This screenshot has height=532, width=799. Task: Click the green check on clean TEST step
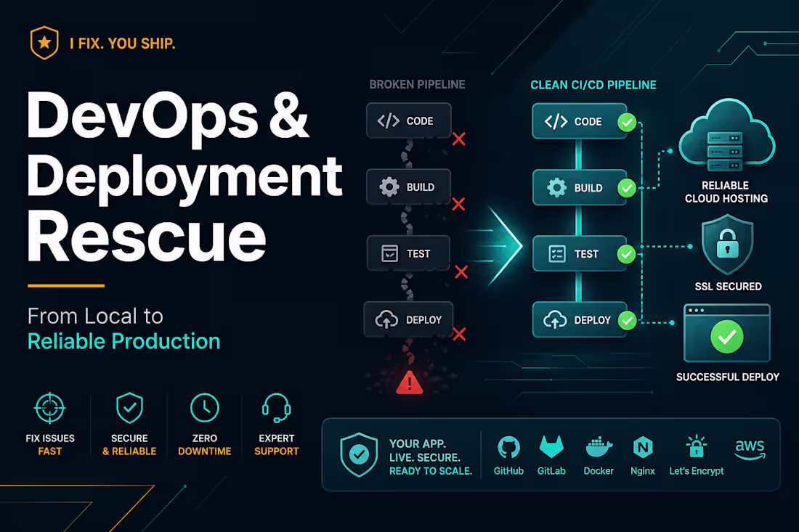pos(627,255)
